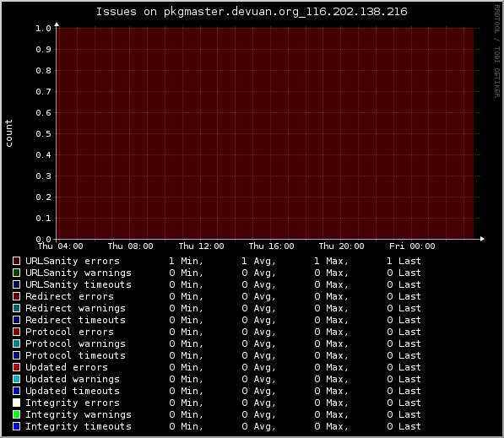Click the URLSanity errors color swatch
The height and width of the screenshot is (438, 504).
click(16, 261)
